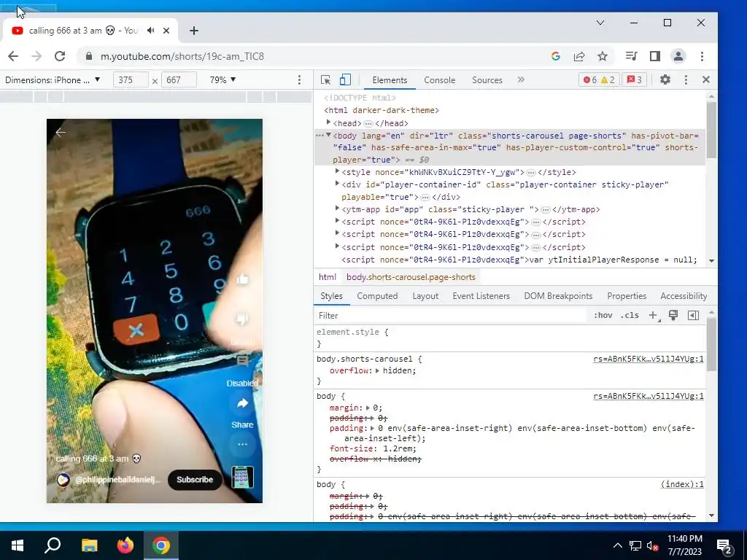Expand the head element node

click(328, 122)
